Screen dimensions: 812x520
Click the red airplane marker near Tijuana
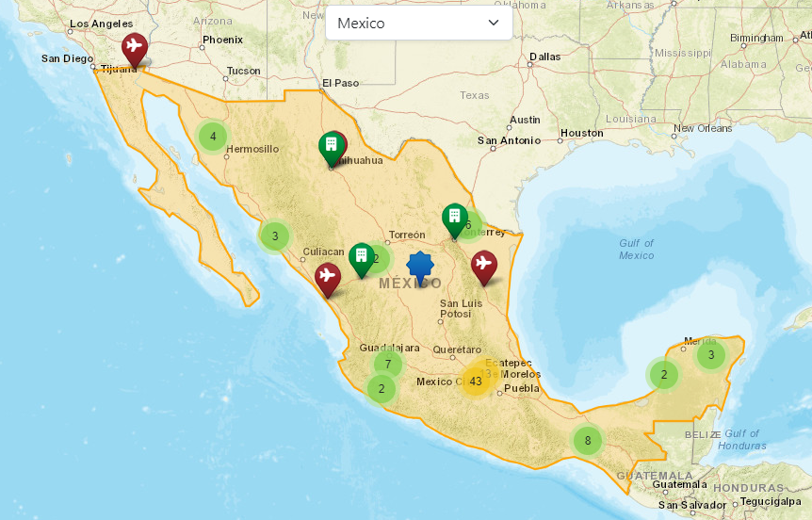point(134,45)
